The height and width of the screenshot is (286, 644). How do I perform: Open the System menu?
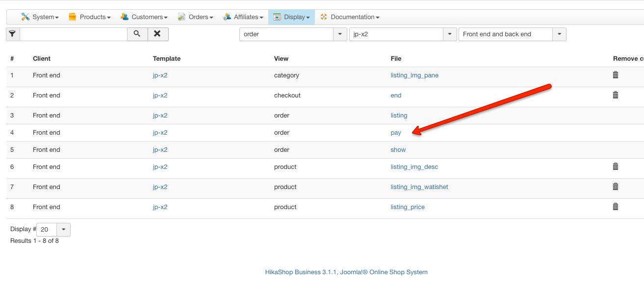point(40,17)
